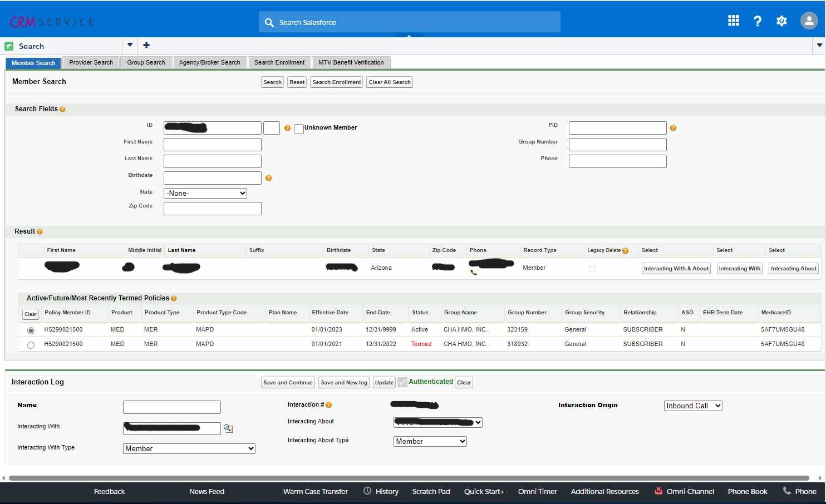The image size is (826, 504).
Task: Switch to the Group Search tab
Action: pyautogui.click(x=146, y=63)
